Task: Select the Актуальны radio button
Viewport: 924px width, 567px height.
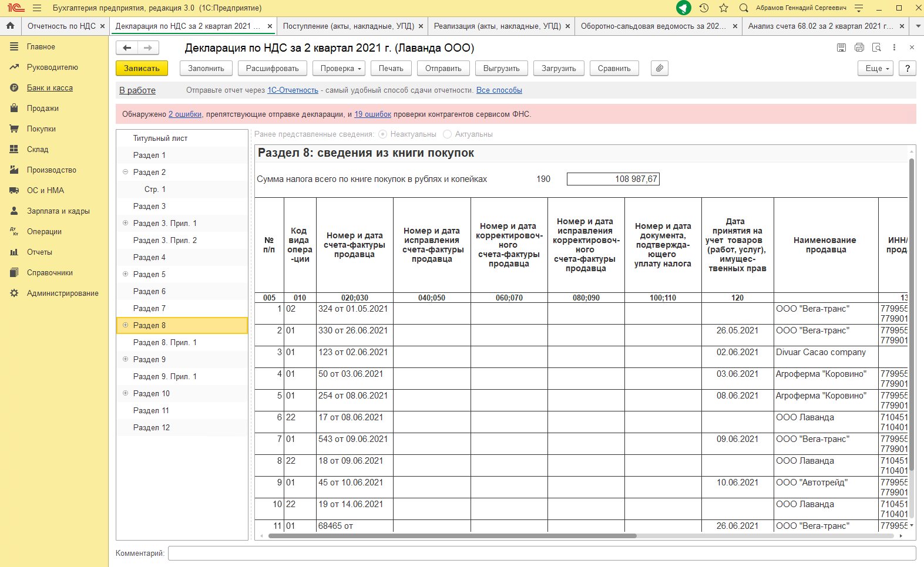Action: coord(448,134)
